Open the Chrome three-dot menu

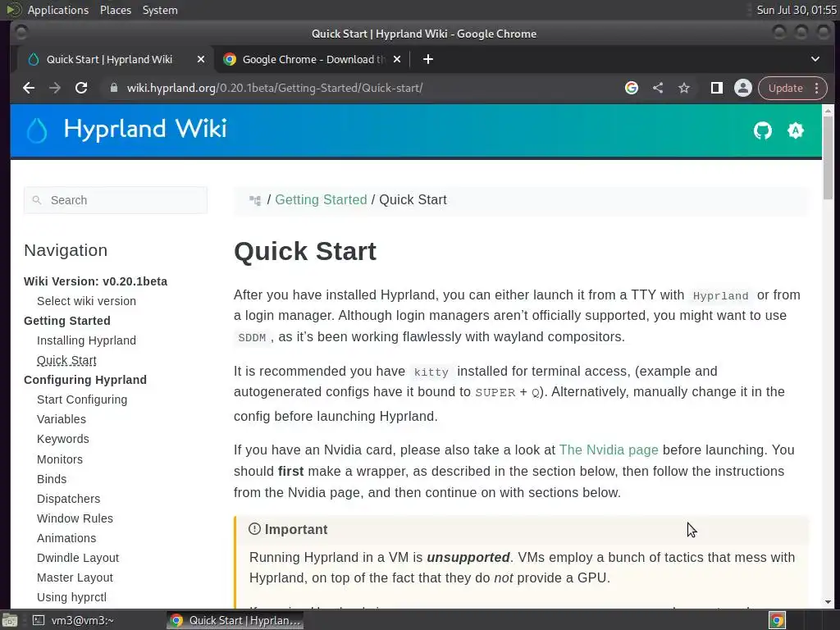tap(816, 88)
